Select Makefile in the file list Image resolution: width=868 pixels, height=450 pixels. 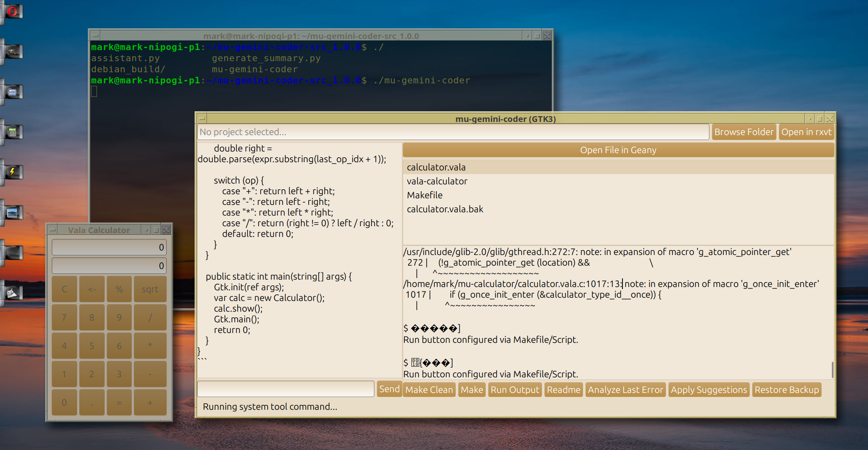click(618, 195)
